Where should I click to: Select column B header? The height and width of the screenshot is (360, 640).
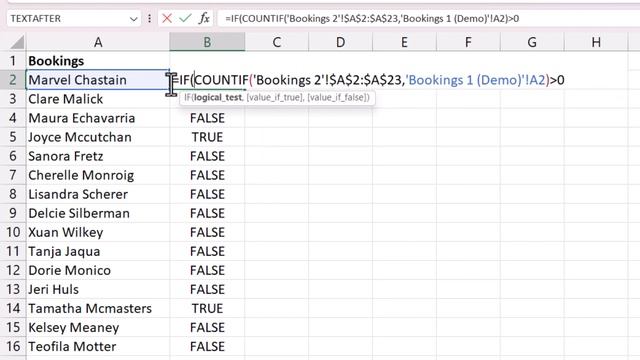(x=207, y=42)
